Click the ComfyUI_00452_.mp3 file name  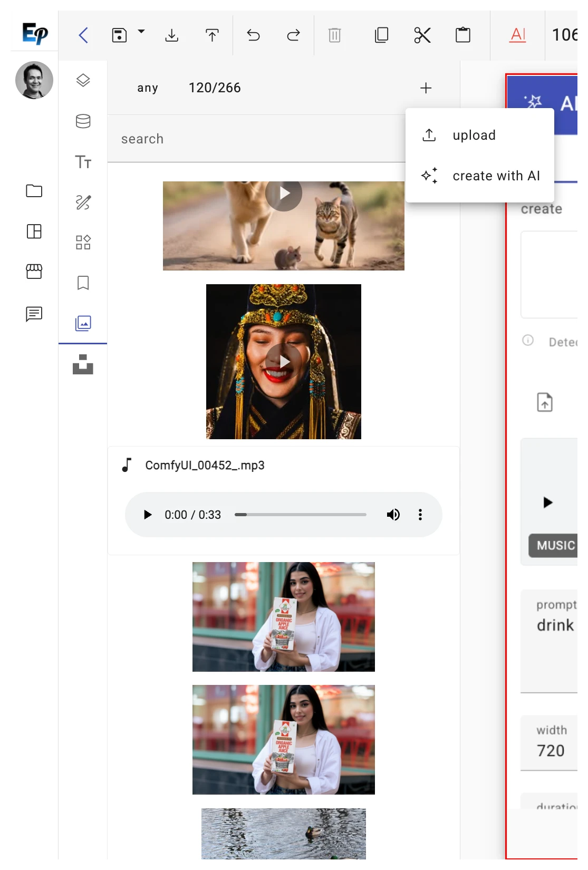[x=205, y=466]
